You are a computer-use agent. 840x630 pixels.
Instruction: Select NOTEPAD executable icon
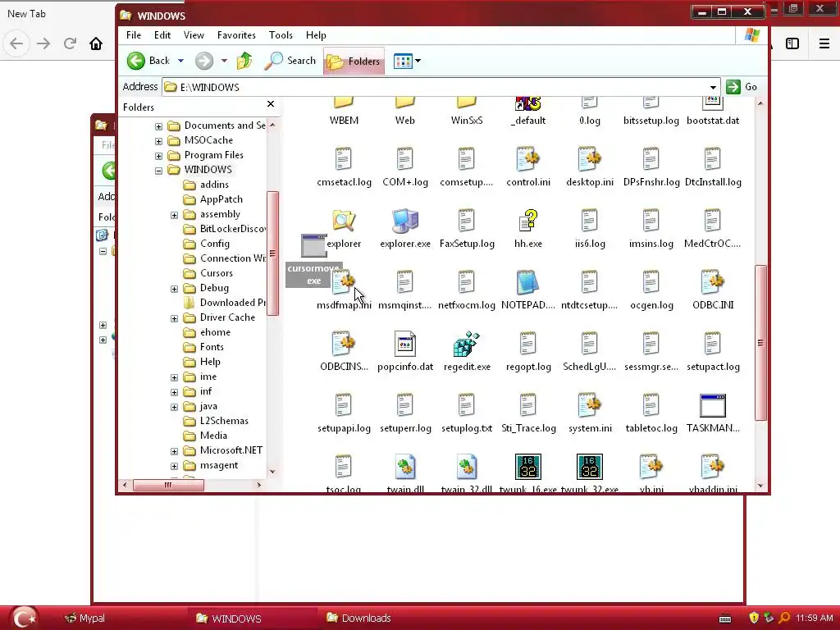[527, 282]
